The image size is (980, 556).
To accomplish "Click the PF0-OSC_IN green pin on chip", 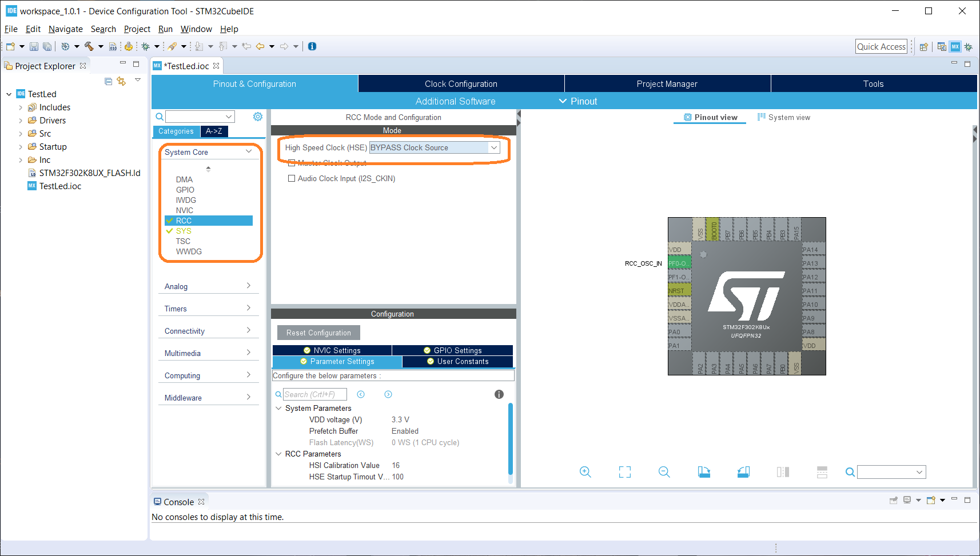I will (x=679, y=263).
